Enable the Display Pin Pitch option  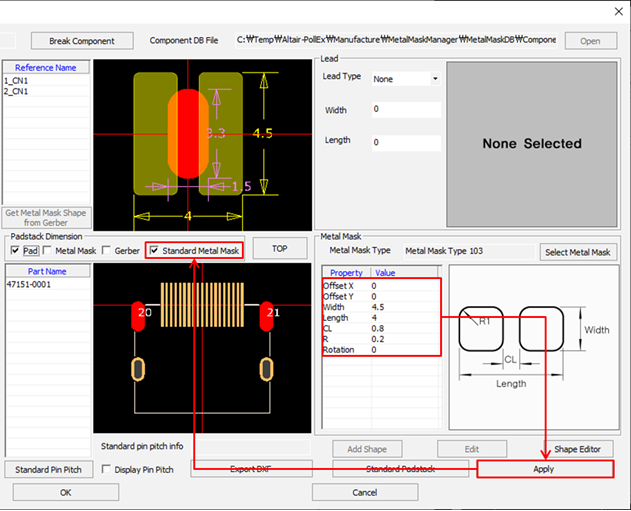click(x=107, y=469)
